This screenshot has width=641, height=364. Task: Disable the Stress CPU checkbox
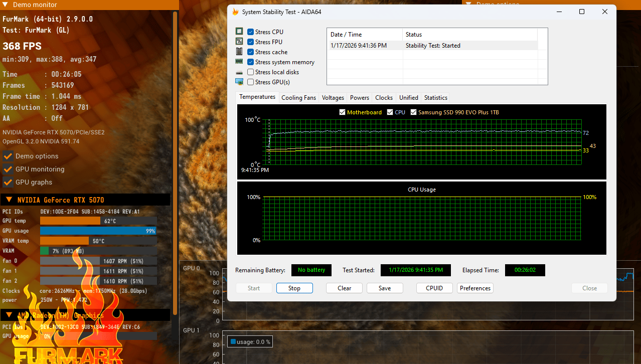coord(250,32)
